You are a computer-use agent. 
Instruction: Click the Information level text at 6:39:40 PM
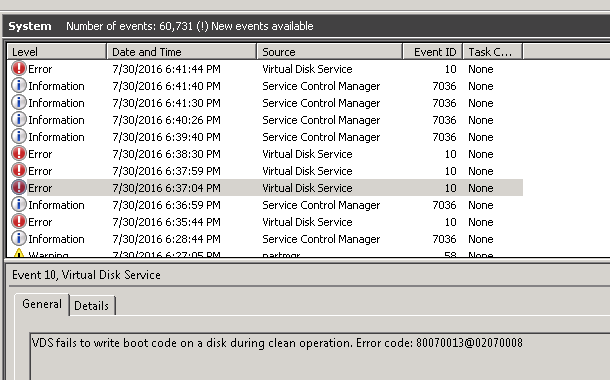coord(56,137)
